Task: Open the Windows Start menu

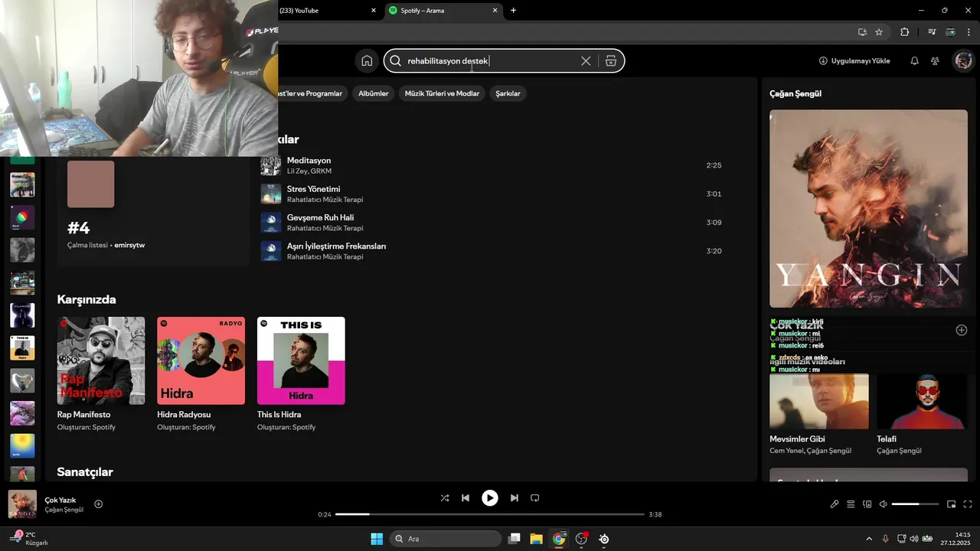Action: pos(377,539)
